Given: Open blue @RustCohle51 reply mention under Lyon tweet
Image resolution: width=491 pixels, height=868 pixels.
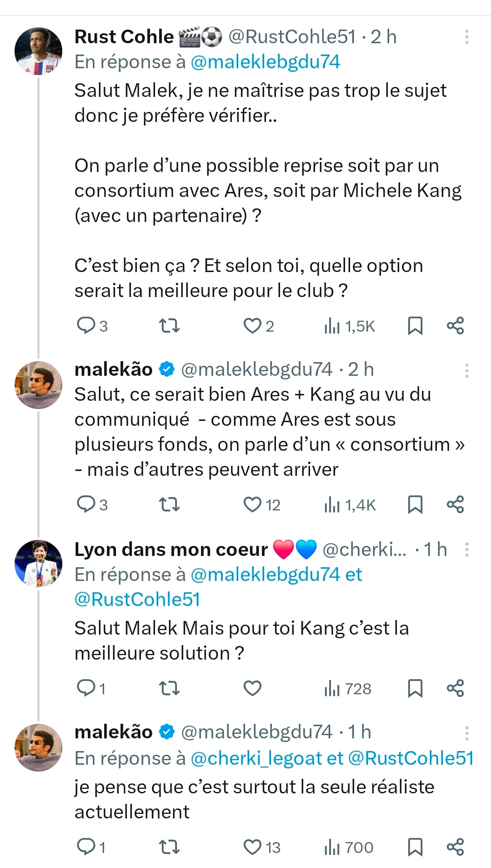Looking at the screenshot, I should (137, 600).
